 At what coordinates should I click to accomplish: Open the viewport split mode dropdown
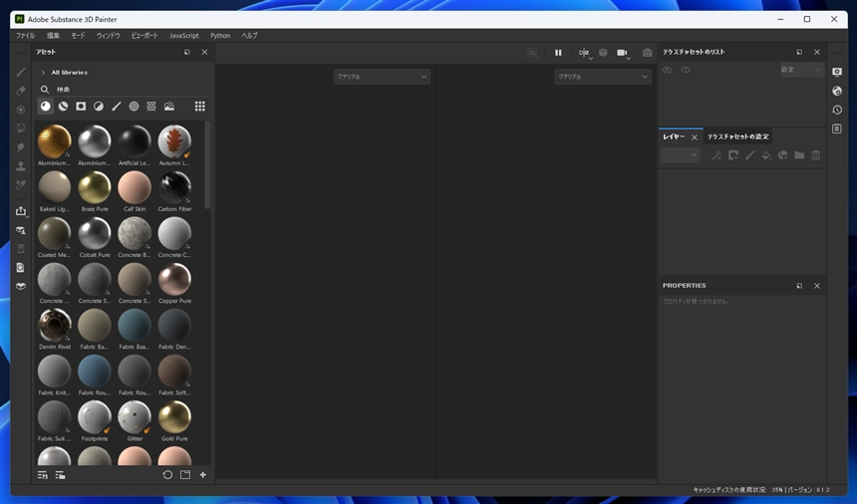click(x=584, y=53)
